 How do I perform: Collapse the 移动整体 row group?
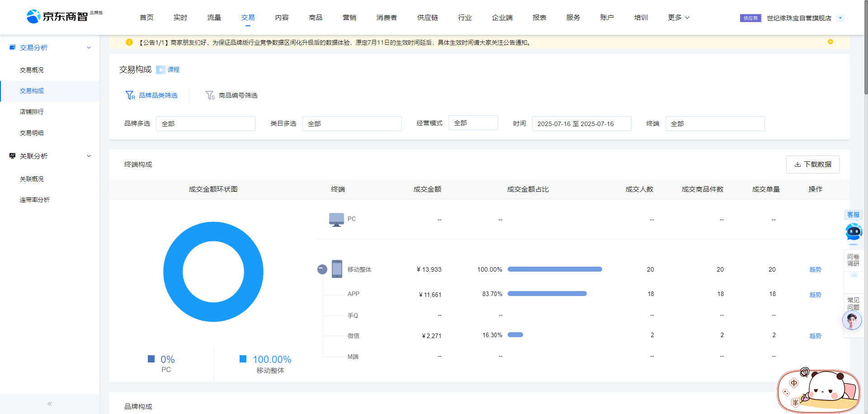(322, 269)
